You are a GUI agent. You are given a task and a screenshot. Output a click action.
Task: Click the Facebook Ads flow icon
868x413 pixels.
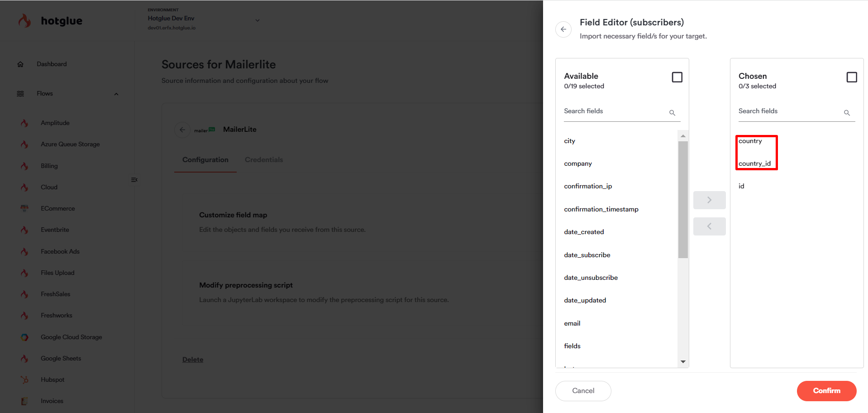tap(24, 252)
